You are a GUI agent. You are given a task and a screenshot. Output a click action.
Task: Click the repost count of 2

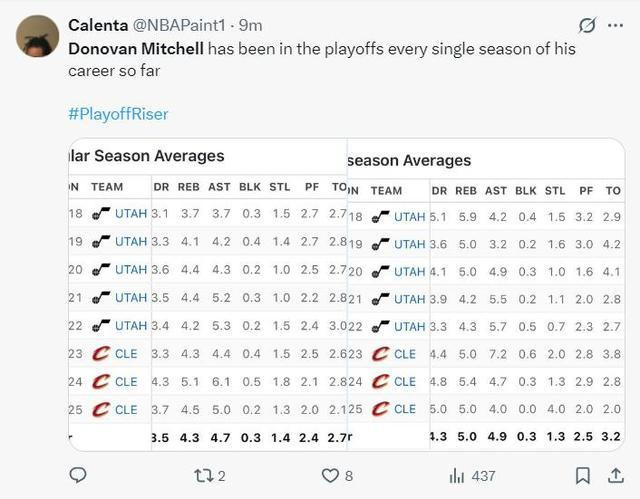221,476
